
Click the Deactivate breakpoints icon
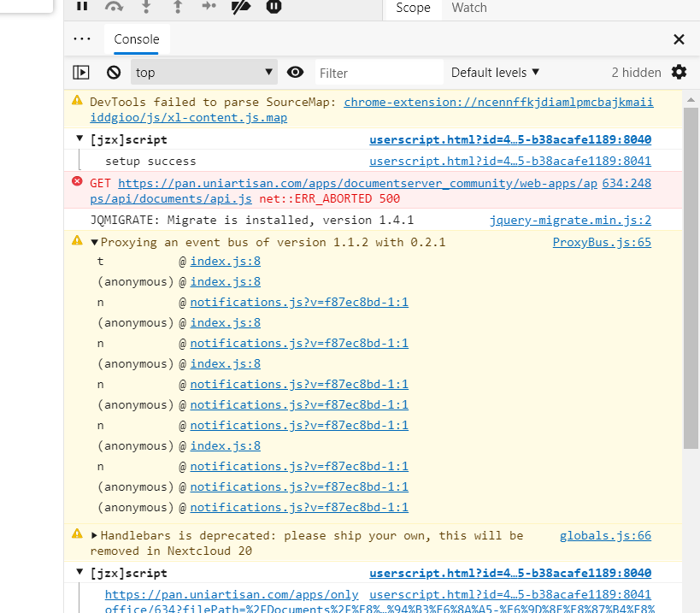pyautogui.click(x=240, y=7)
